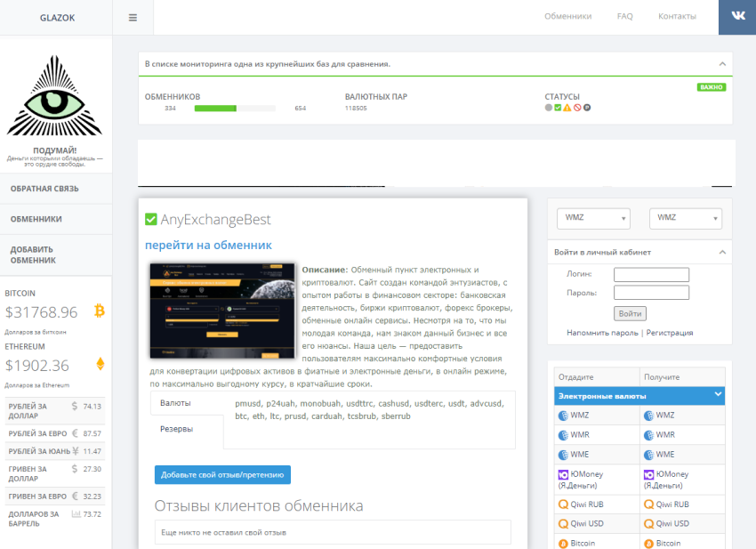Focus the Пароль input field
Screen dimensions: 756x549
(651, 293)
